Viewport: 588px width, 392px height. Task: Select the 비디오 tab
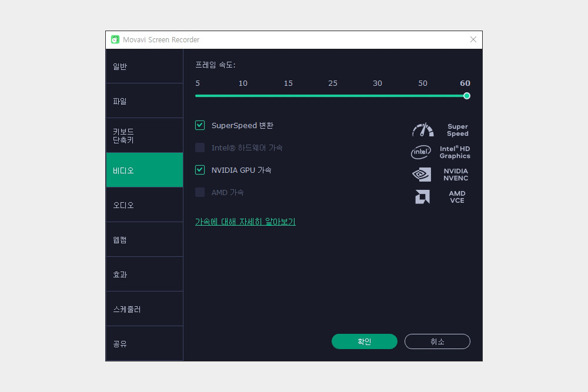145,170
